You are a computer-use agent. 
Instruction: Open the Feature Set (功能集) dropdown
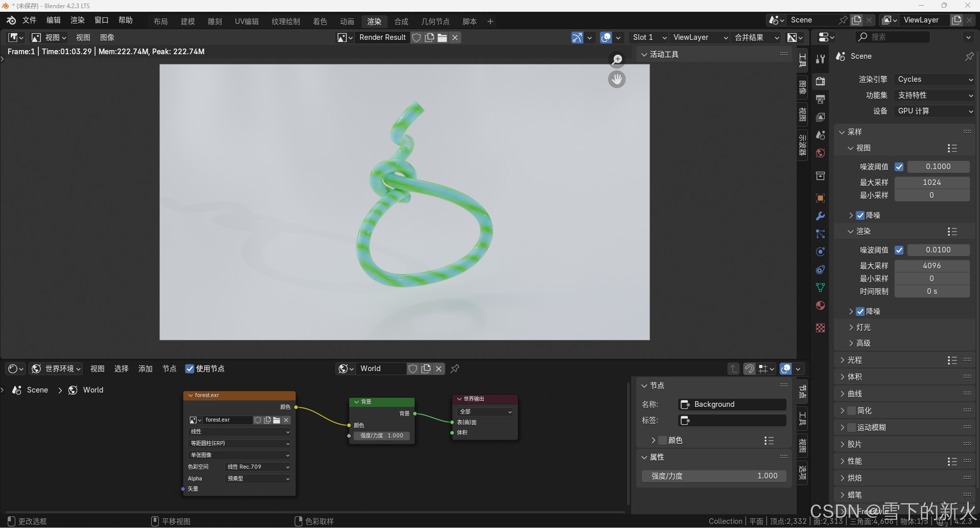[934, 95]
